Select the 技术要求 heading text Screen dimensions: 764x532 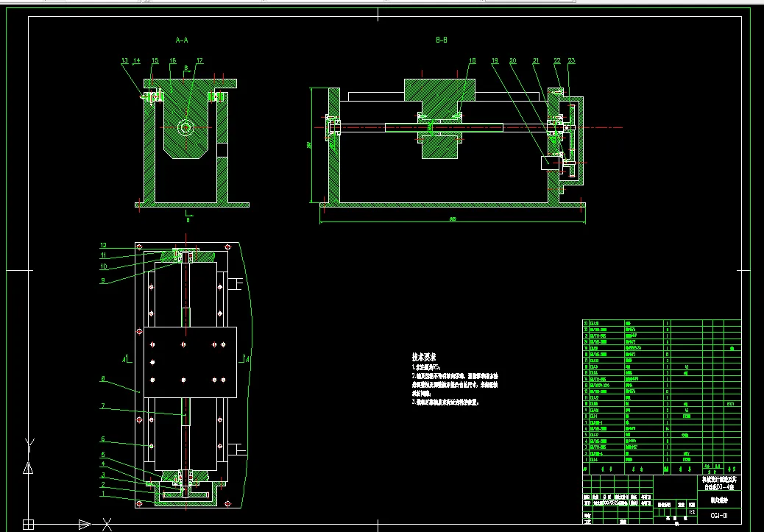[424, 357]
